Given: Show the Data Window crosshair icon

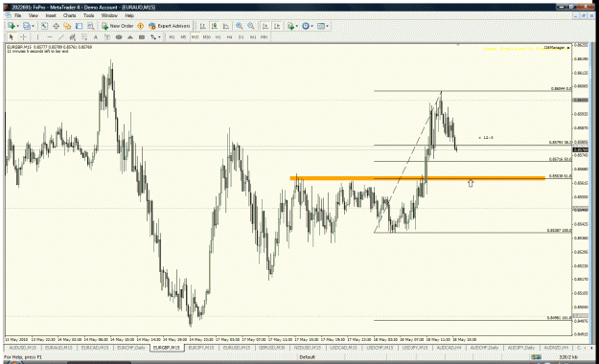Looking at the screenshot, I should 56,26.
